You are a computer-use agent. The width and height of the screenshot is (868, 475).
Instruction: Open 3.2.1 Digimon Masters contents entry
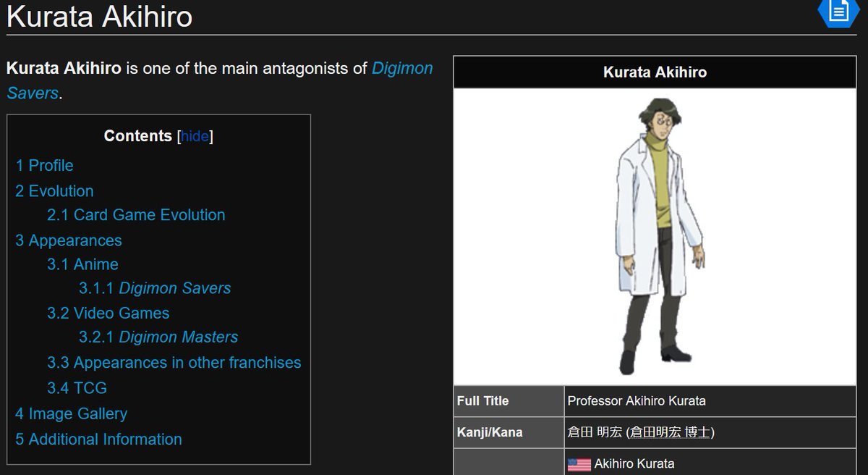pyautogui.click(x=158, y=337)
